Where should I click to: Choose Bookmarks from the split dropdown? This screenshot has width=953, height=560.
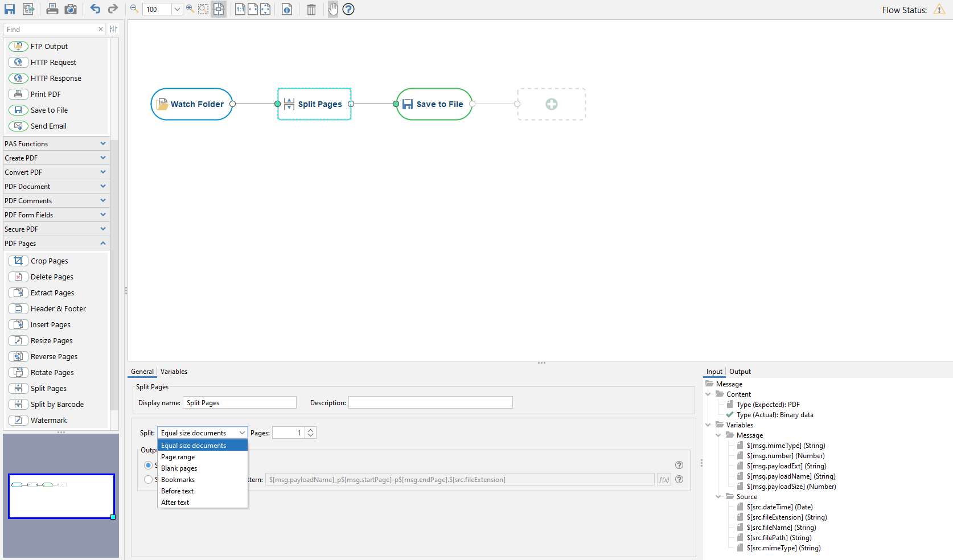click(178, 479)
